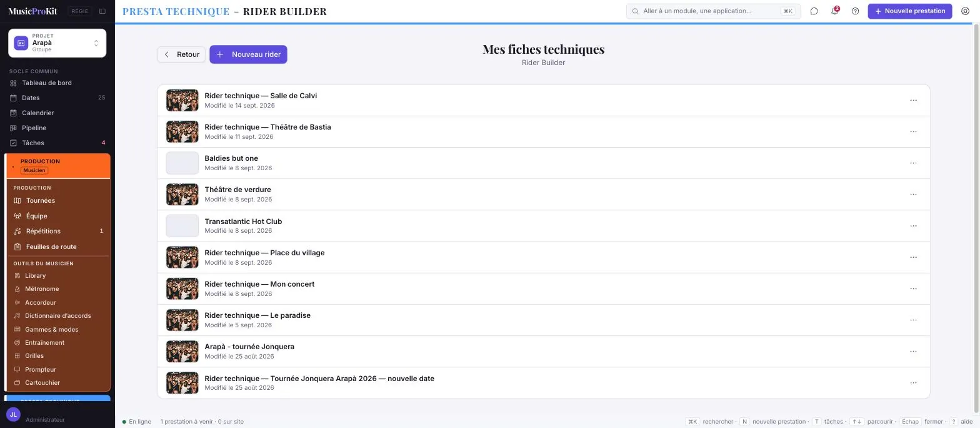The width and height of the screenshot is (980, 428).
Task: Open the user account icon
Action: pos(965,11)
